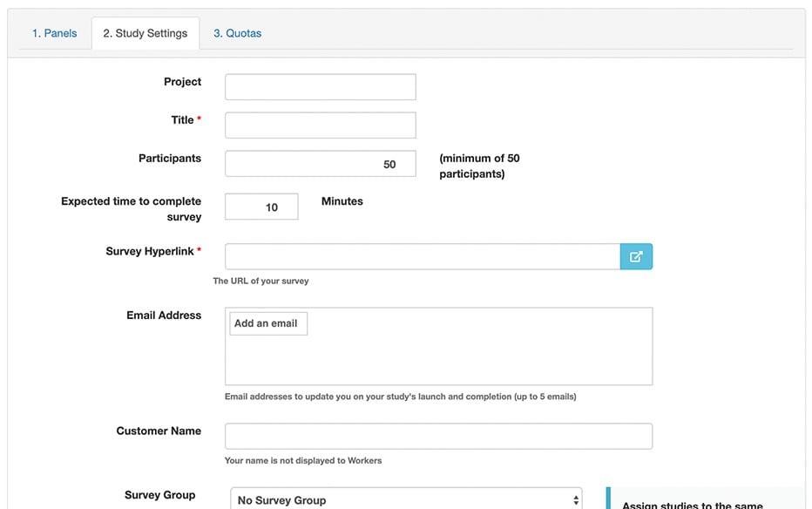Image resolution: width=812 pixels, height=509 pixels.
Task: Click the Participants field showing 50
Action: [320, 164]
